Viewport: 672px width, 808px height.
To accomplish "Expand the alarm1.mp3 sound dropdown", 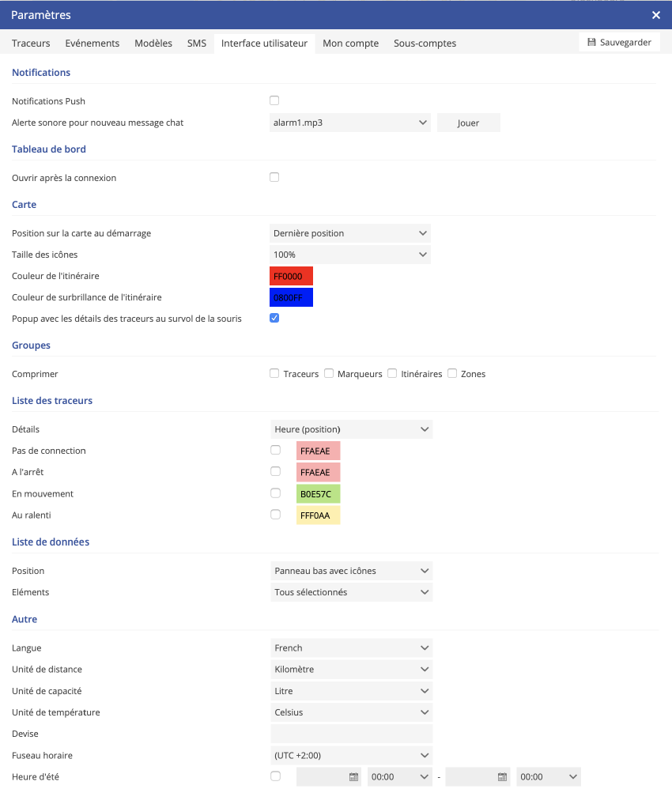I will point(349,123).
